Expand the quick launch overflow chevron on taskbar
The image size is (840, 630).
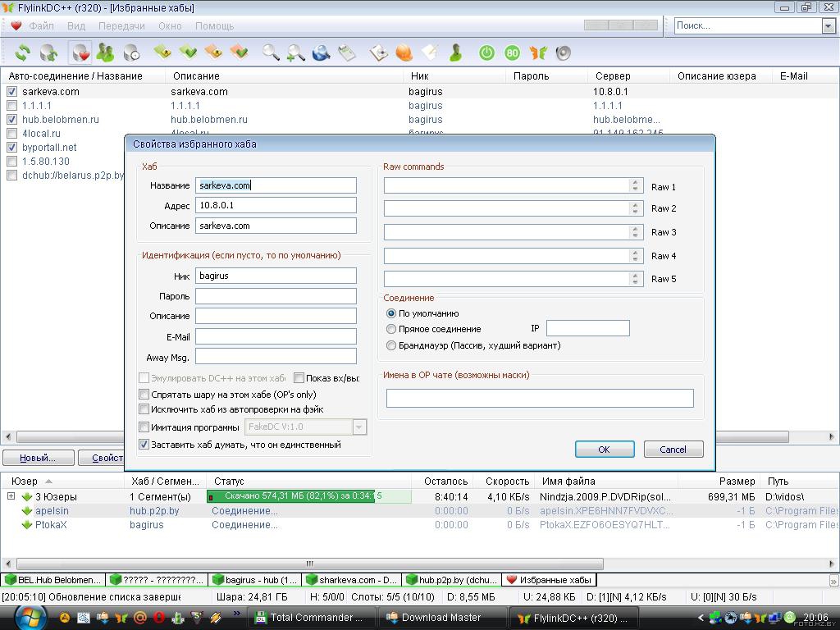click(x=237, y=613)
